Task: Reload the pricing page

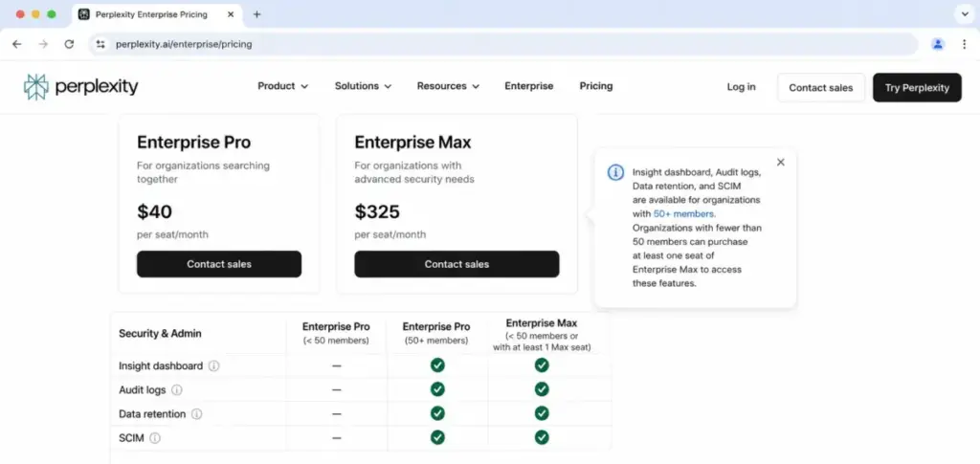Action: click(69, 44)
